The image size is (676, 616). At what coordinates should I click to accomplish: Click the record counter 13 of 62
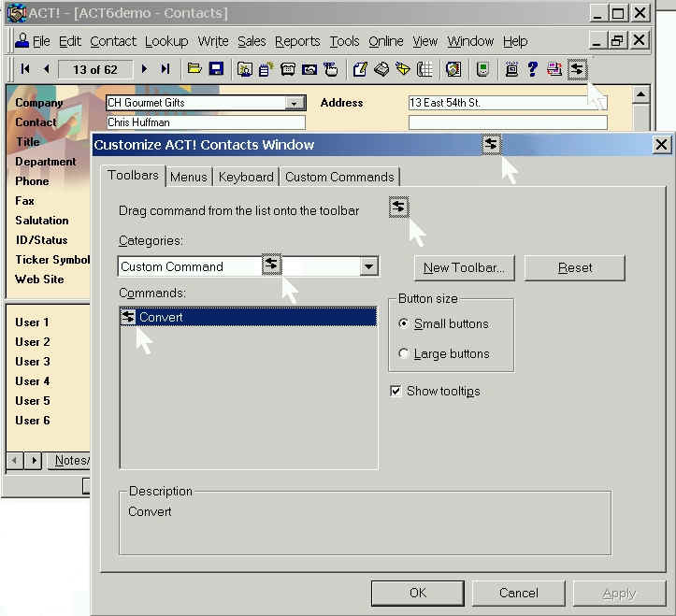95,69
